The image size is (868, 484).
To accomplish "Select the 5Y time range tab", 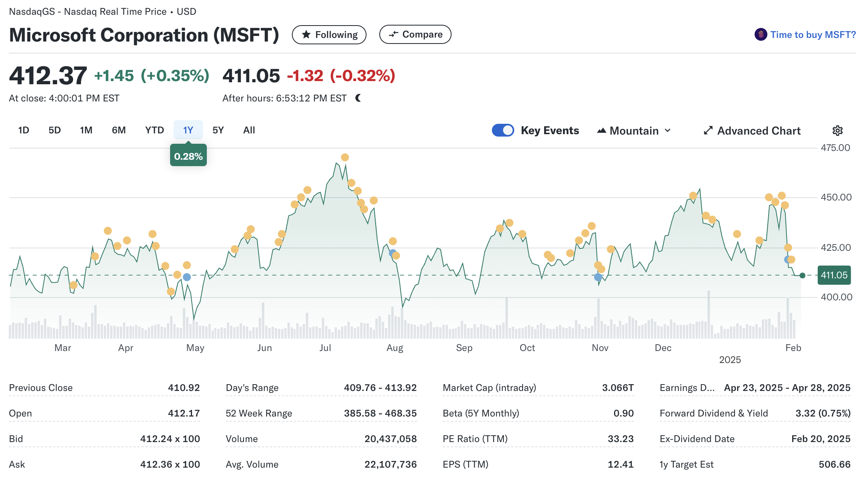I will [x=218, y=130].
